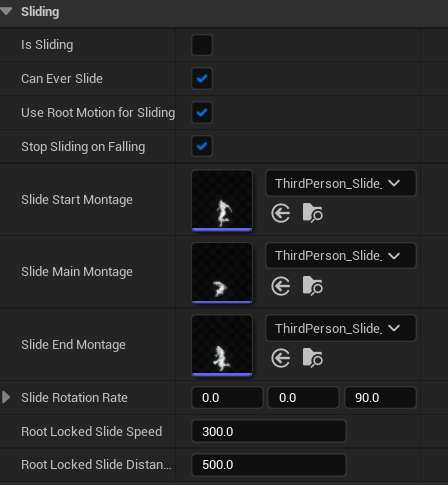
Task: Open Slide End Montage asset dropdown
Action: (x=341, y=328)
